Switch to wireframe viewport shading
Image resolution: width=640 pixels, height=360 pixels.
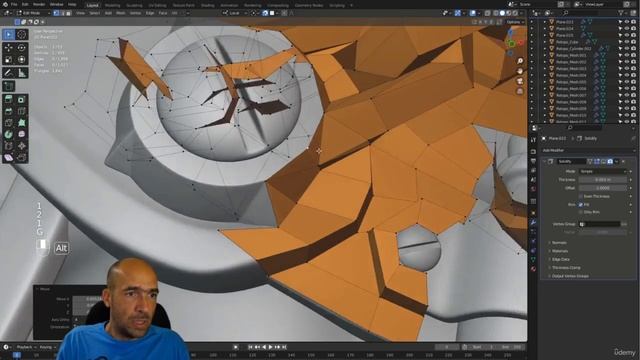(496, 13)
